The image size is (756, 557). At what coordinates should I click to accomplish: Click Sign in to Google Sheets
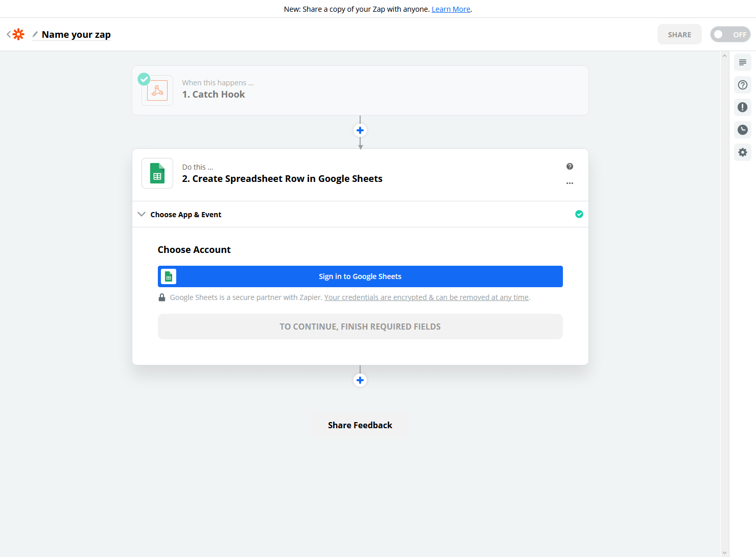[x=360, y=276]
